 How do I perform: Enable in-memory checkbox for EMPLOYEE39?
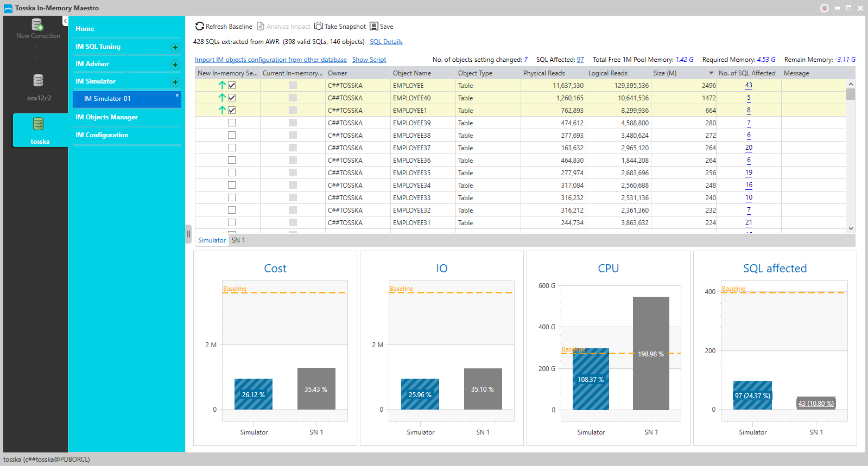click(x=232, y=123)
